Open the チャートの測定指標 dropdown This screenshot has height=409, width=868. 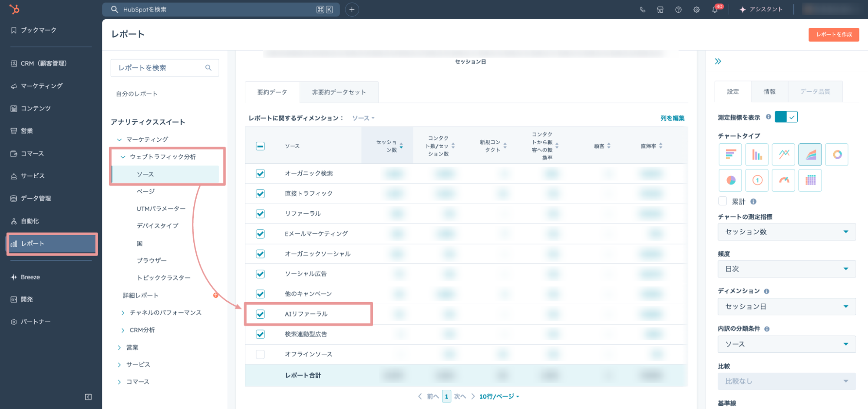786,232
